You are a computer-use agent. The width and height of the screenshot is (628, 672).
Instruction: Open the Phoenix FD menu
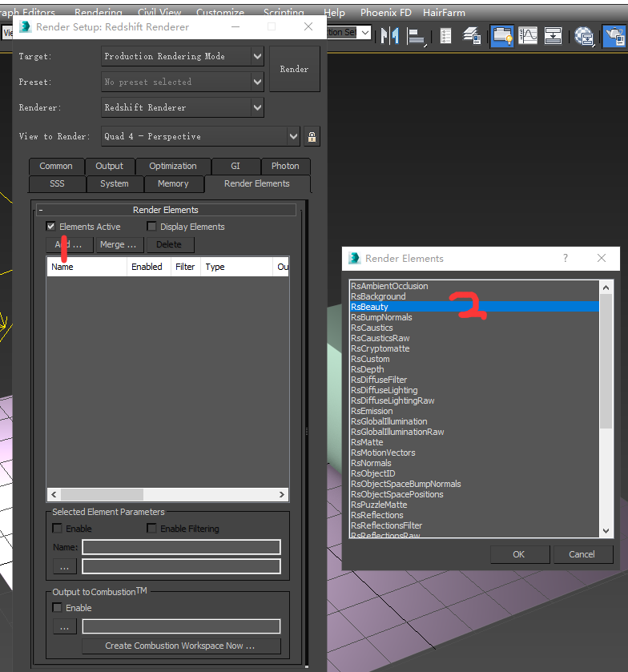386,13
